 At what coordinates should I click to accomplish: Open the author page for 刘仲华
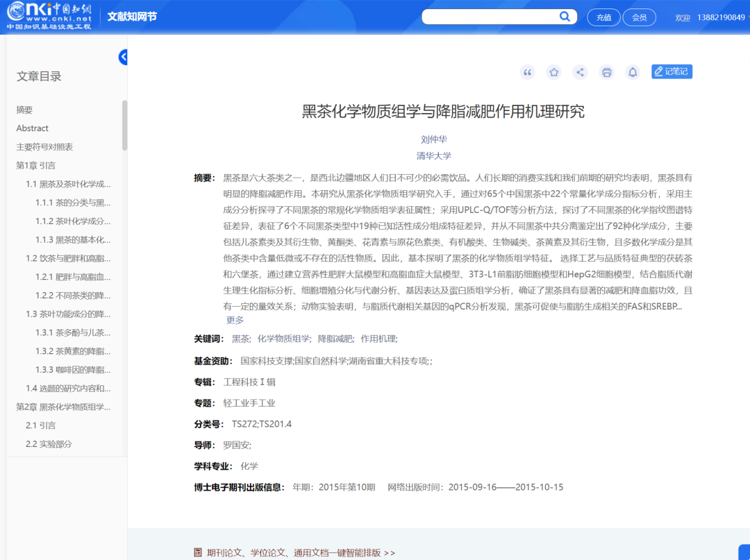433,137
